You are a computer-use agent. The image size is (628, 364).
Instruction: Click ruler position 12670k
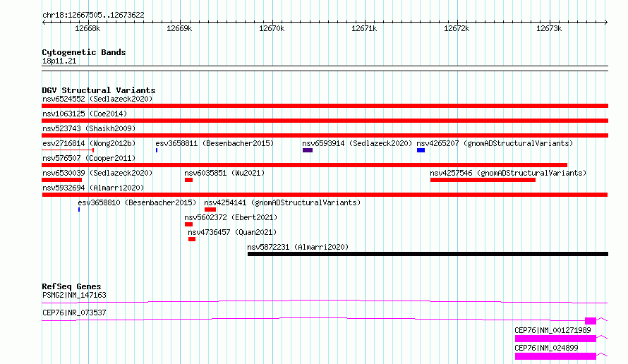coord(272,28)
